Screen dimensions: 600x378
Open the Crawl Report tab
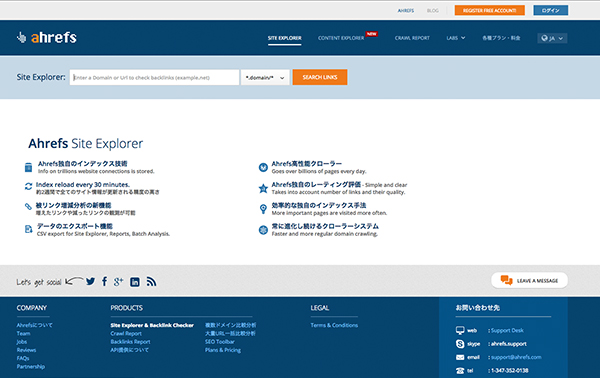point(412,38)
